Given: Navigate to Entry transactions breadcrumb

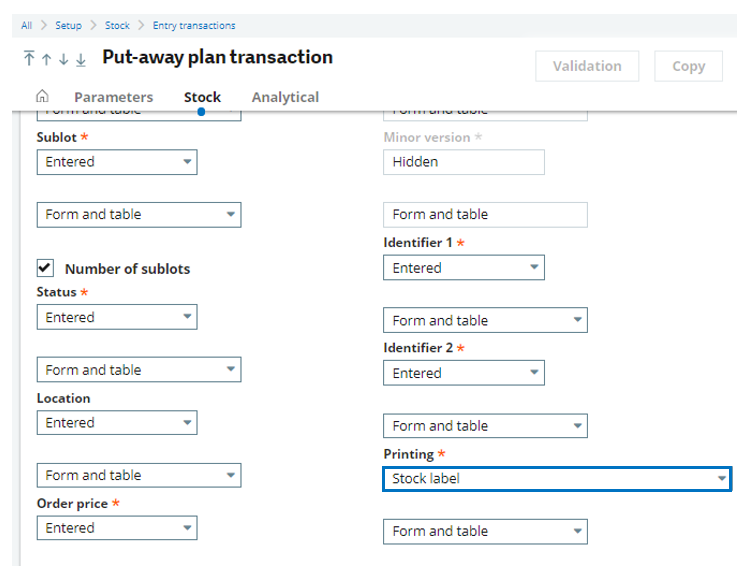Looking at the screenshot, I should tap(194, 25).
